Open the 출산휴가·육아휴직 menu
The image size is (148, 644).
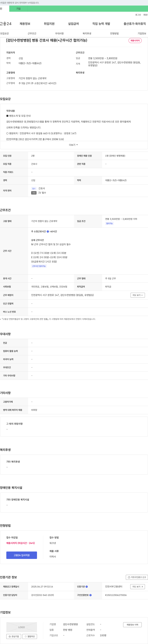(x=135, y=24)
